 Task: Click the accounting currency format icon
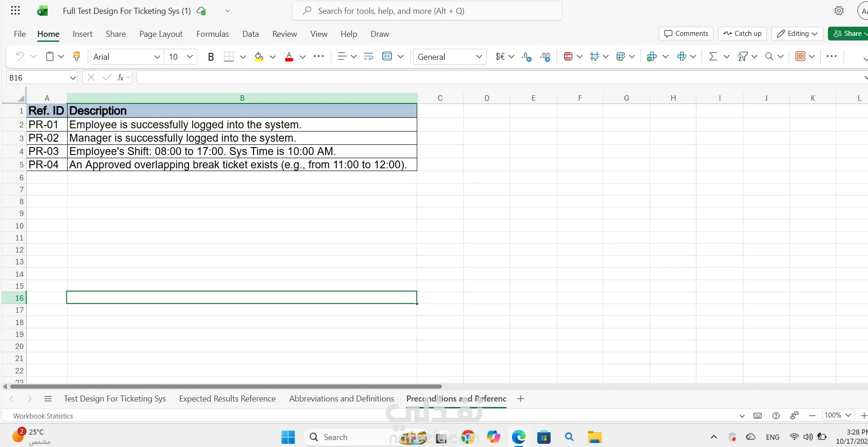click(x=500, y=57)
